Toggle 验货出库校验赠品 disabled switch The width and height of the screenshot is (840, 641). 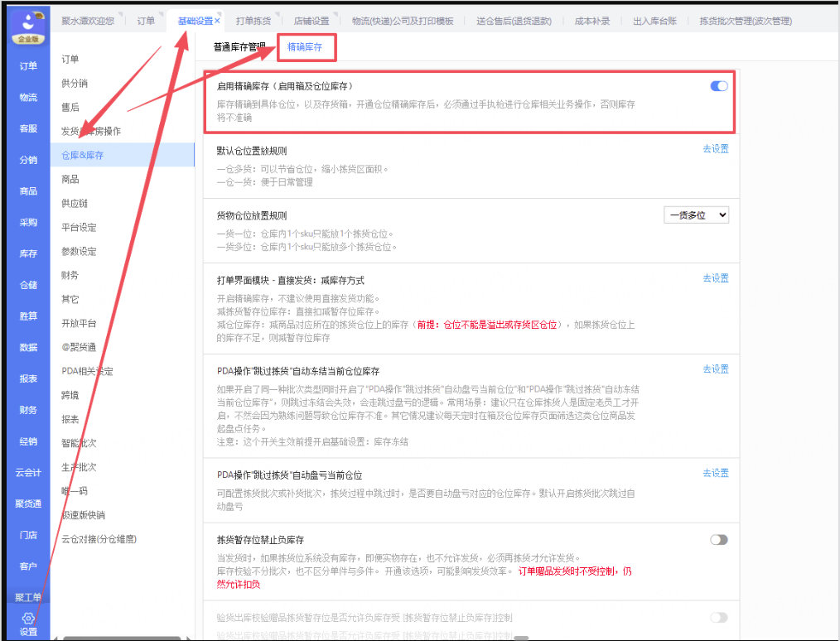tap(718, 617)
